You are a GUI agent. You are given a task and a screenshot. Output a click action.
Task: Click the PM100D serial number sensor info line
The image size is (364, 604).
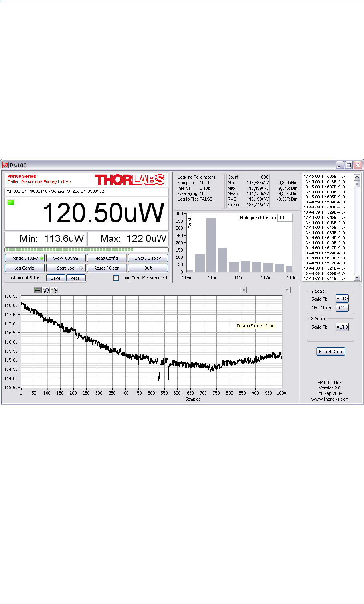[x=87, y=191]
